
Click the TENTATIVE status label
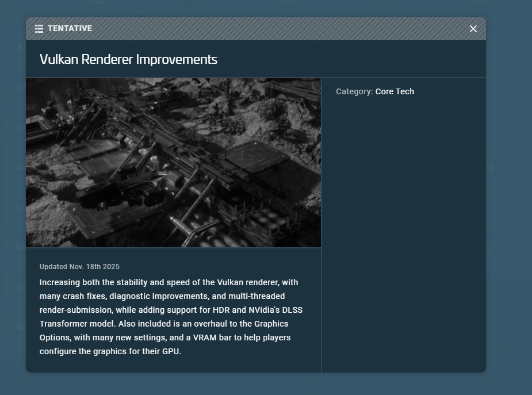70,29
